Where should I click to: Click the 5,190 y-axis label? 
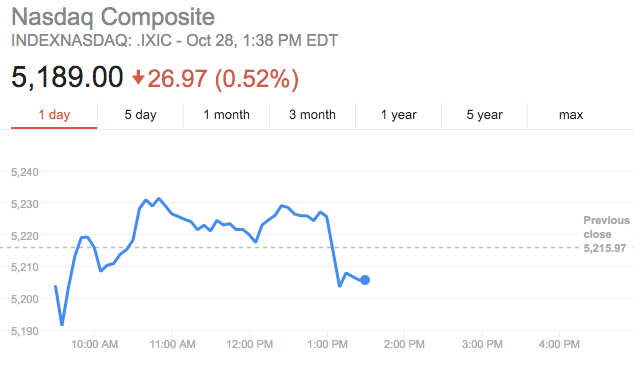point(25,331)
